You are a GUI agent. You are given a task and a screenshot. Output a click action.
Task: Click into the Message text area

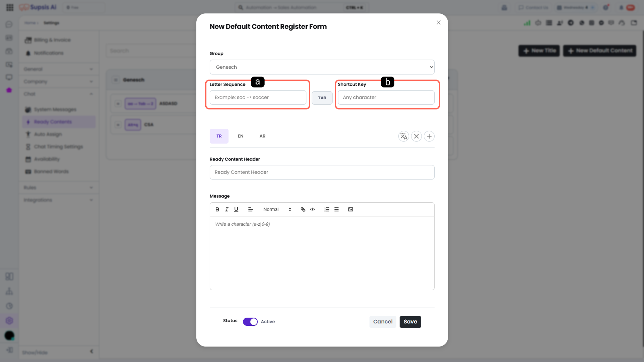click(x=322, y=253)
